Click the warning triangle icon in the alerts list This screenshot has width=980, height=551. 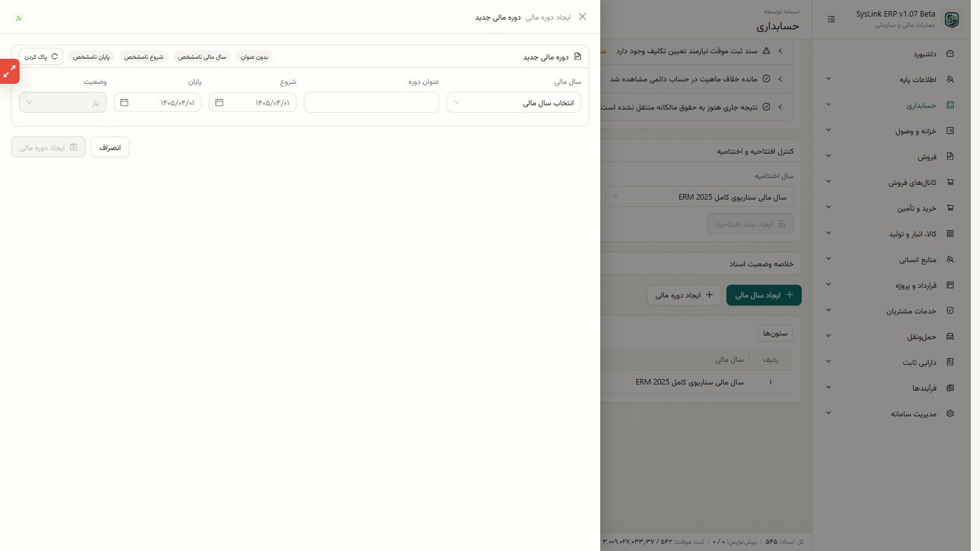tap(766, 51)
